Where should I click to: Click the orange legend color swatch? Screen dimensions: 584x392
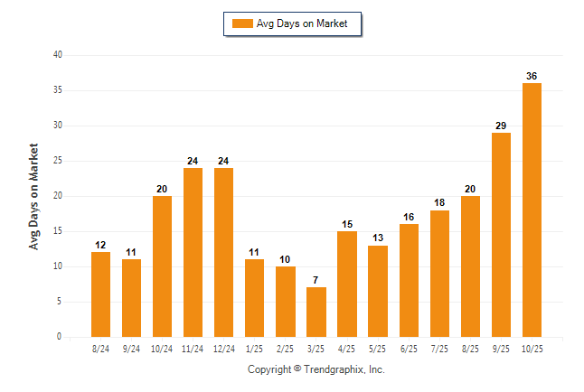(242, 23)
